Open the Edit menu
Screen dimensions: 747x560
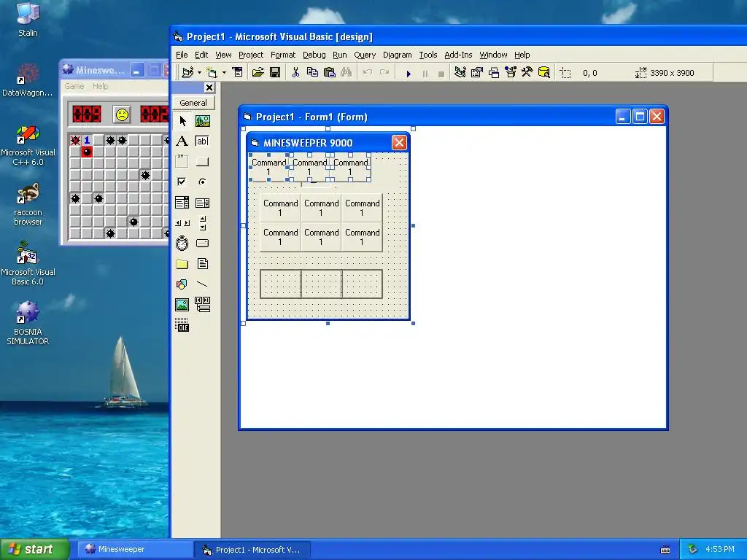coord(201,55)
